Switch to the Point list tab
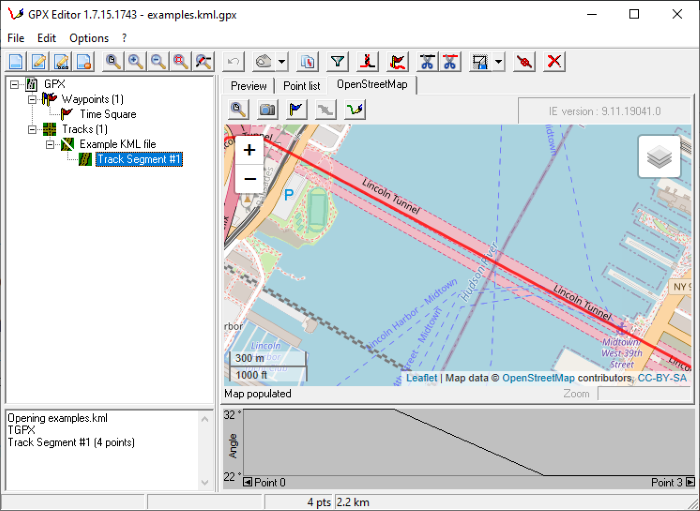Viewport: 700px width, 511px height. pos(301,86)
